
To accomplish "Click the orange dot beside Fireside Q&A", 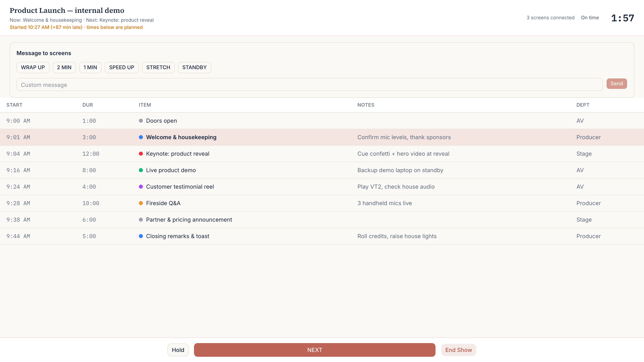I will pos(141,203).
